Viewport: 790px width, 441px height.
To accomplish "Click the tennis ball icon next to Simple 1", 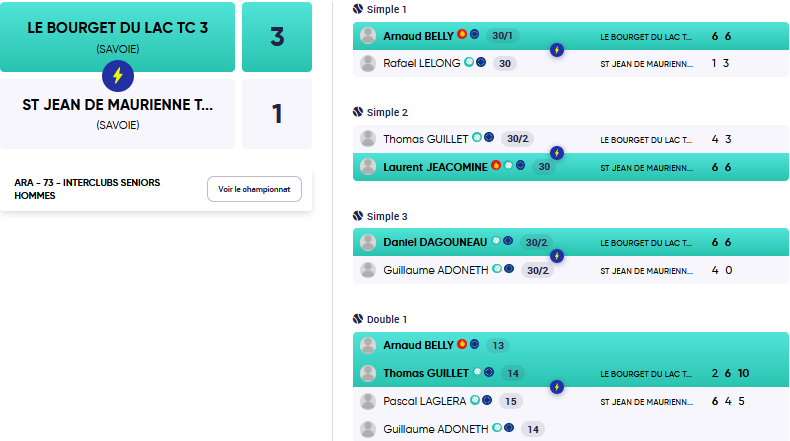I will tap(358, 9).
